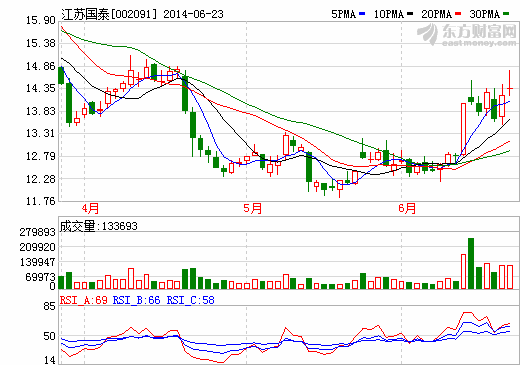Click the 279893 volume axis label
This screenshot has width=520, height=365.
point(38,232)
